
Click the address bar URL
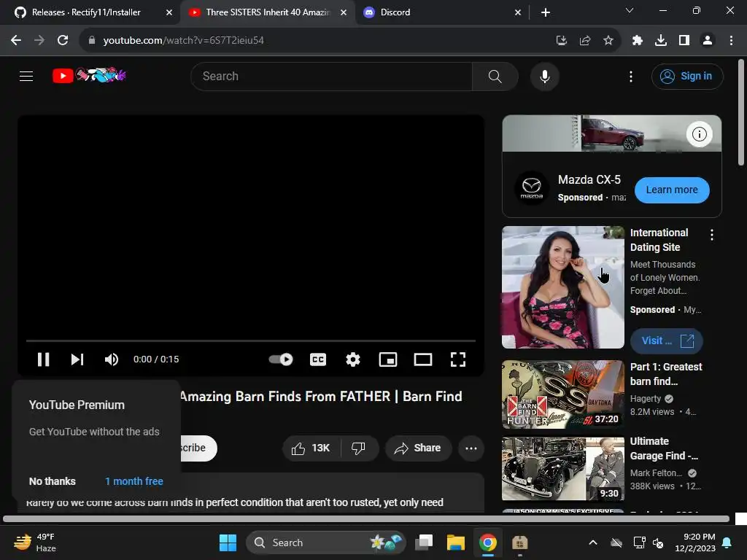point(183,41)
